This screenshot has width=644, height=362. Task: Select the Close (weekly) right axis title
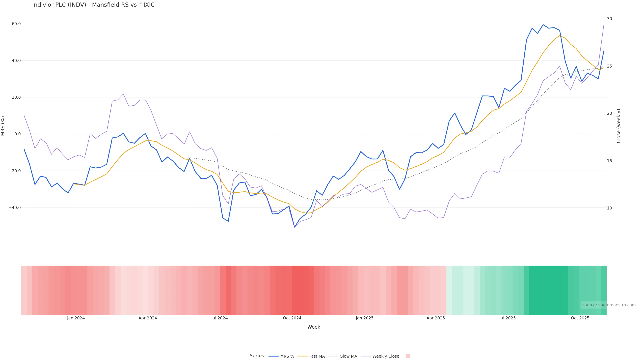click(x=619, y=126)
